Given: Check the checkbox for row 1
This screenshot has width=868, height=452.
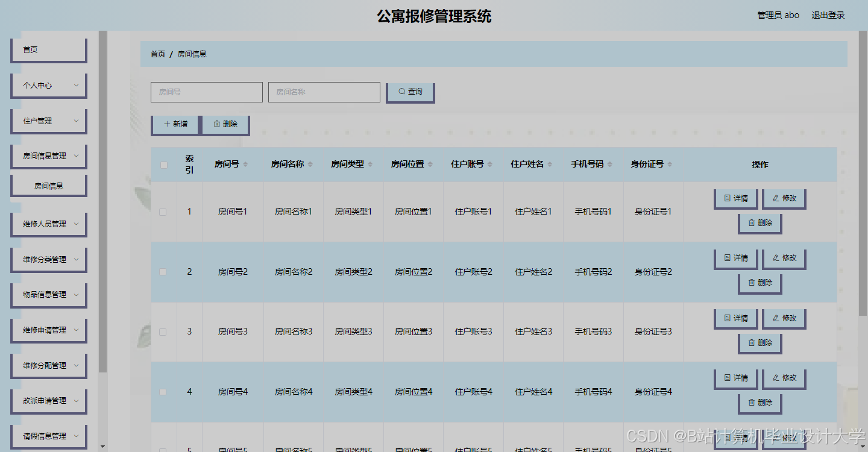Looking at the screenshot, I should (163, 212).
